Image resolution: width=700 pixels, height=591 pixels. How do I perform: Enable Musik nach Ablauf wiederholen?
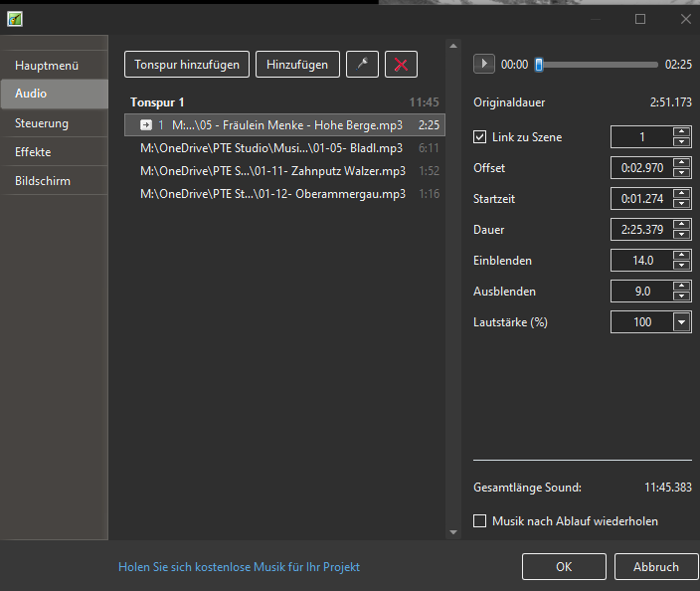(x=481, y=521)
